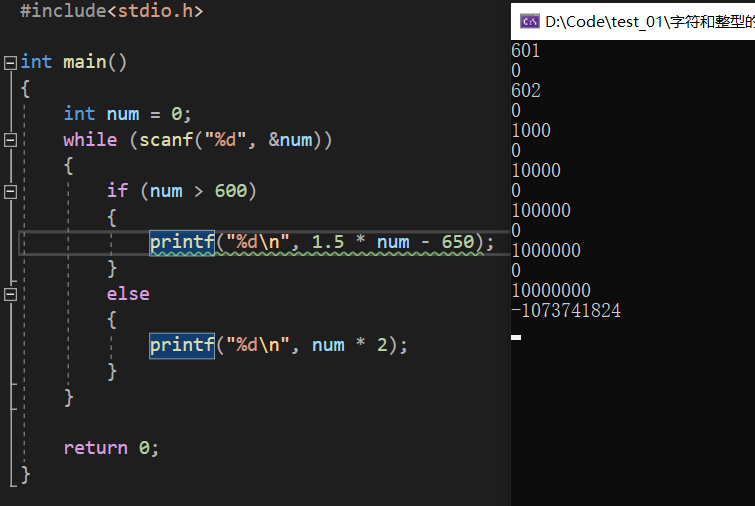Click the 1000000 line in console output
The height and width of the screenshot is (506, 755).
pyautogui.click(x=546, y=250)
